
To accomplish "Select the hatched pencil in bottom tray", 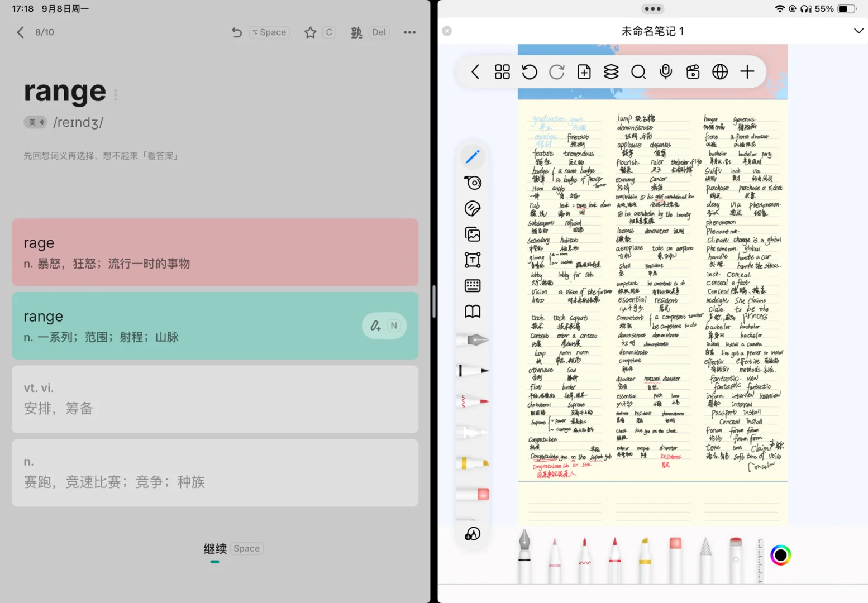I will (x=705, y=560).
